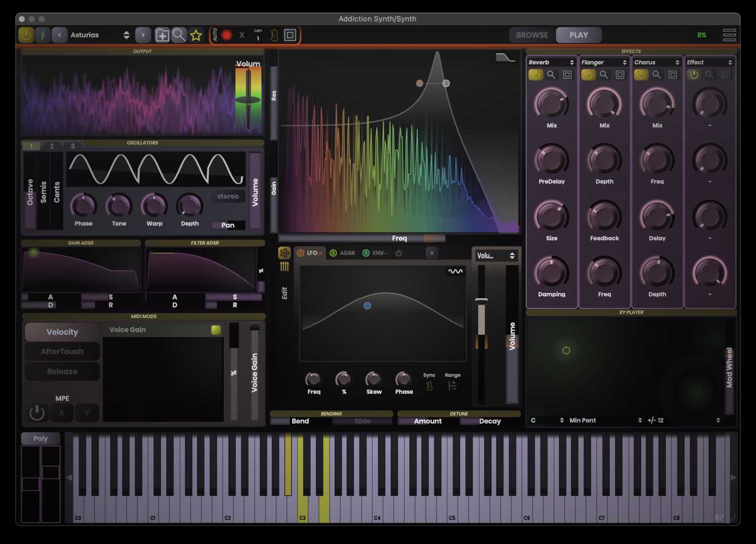The width and height of the screenshot is (756, 544).
Task: Mark the Asturias preset as favorite star
Action: point(196,35)
